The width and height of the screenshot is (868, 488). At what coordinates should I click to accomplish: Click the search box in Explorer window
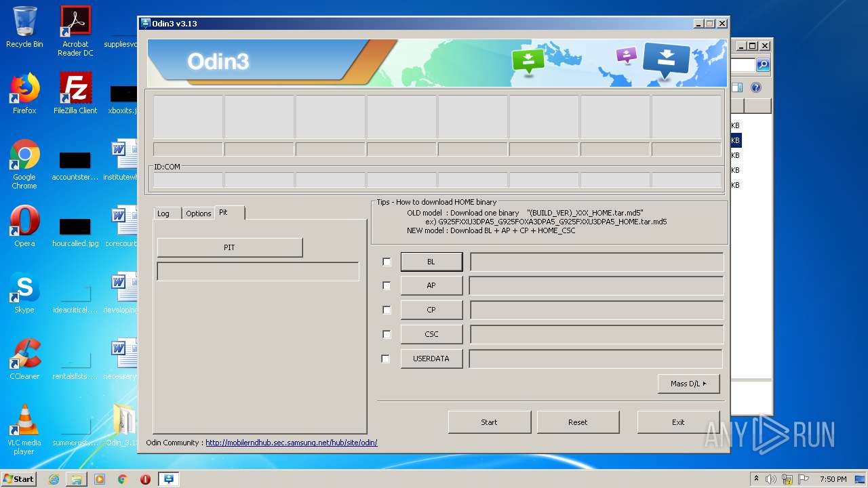[743, 65]
